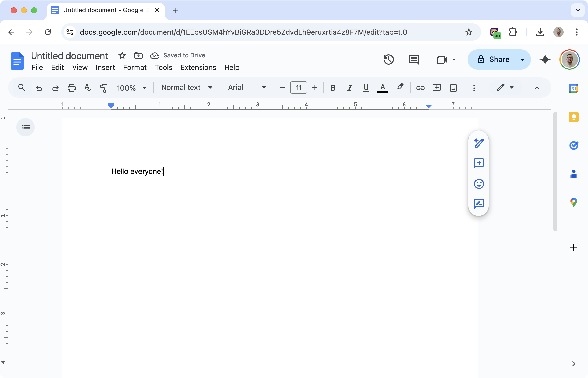
Task: Click Saved to Drive status
Action: point(184,55)
